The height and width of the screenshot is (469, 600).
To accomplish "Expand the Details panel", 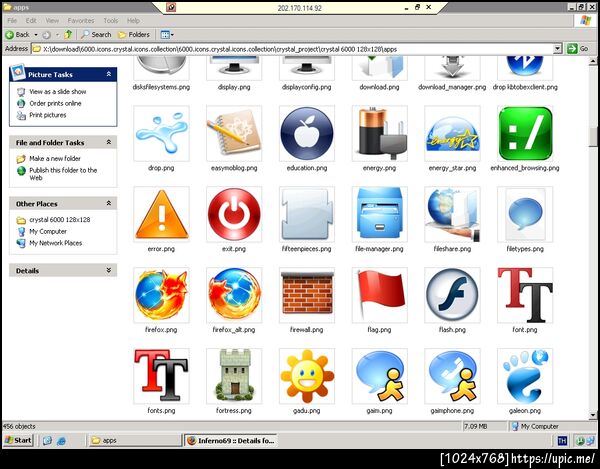I will coord(109,270).
